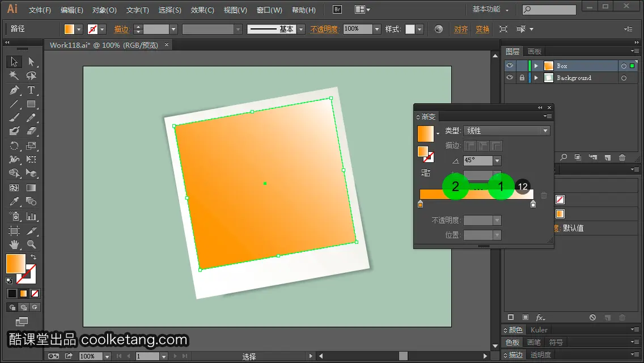Select the Paintbrush tool
Screen dimensions: 644x363
[x=14, y=117]
